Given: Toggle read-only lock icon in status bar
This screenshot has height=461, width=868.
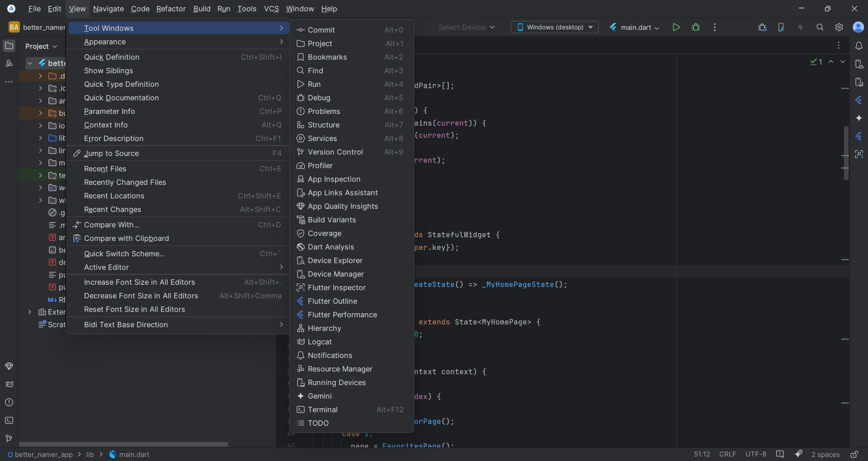Looking at the screenshot, I should [854, 454].
